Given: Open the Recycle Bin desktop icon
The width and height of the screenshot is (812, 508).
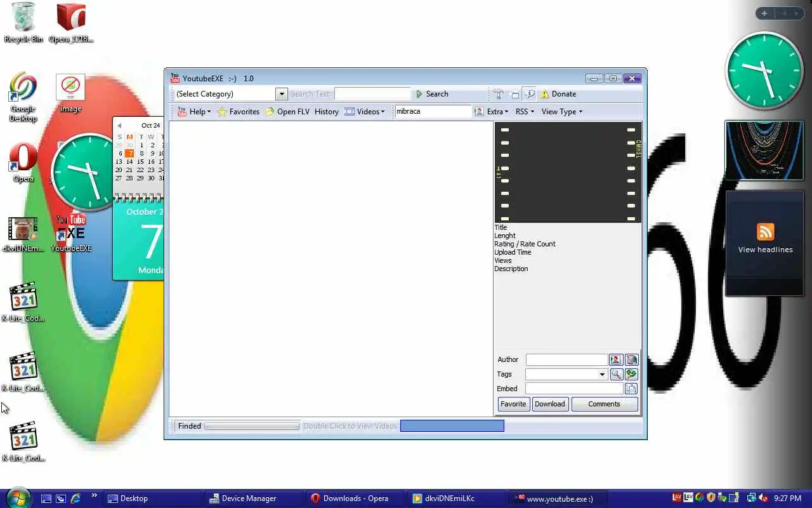Looking at the screenshot, I should coord(23,23).
